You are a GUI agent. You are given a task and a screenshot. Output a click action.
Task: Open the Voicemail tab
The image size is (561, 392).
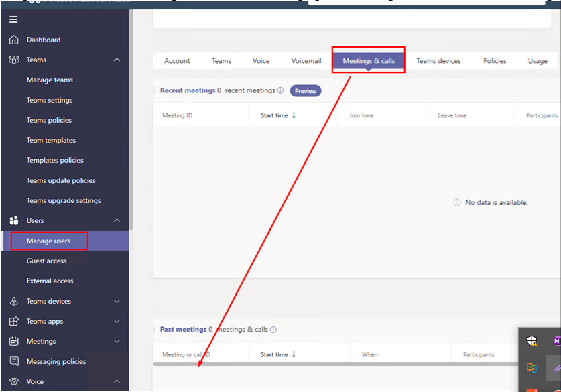click(306, 61)
